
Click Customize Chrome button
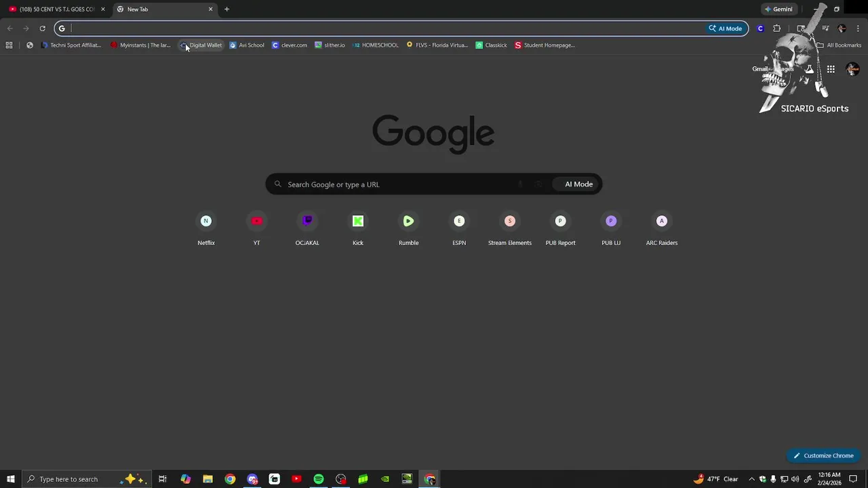(x=823, y=455)
